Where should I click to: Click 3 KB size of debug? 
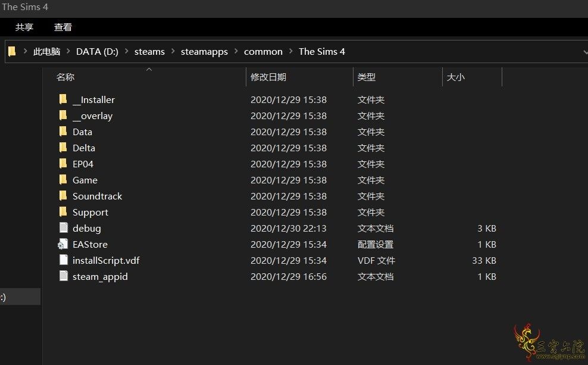(x=487, y=228)
